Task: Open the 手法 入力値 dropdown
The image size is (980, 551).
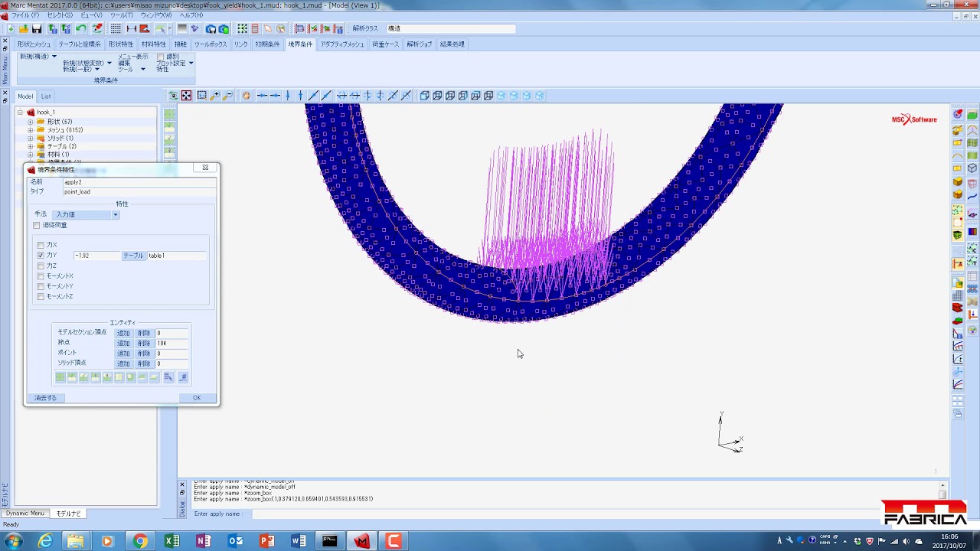Action: [x=87, y=214]
